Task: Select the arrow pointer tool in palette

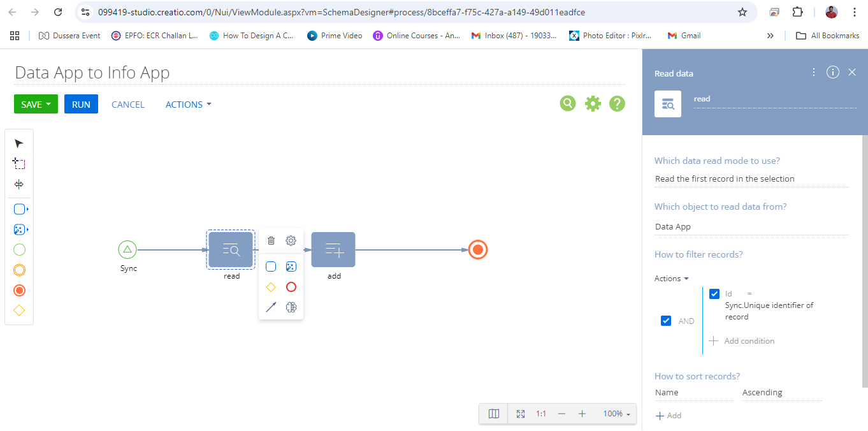Action: pyautogui.click(x=18, y=143)
